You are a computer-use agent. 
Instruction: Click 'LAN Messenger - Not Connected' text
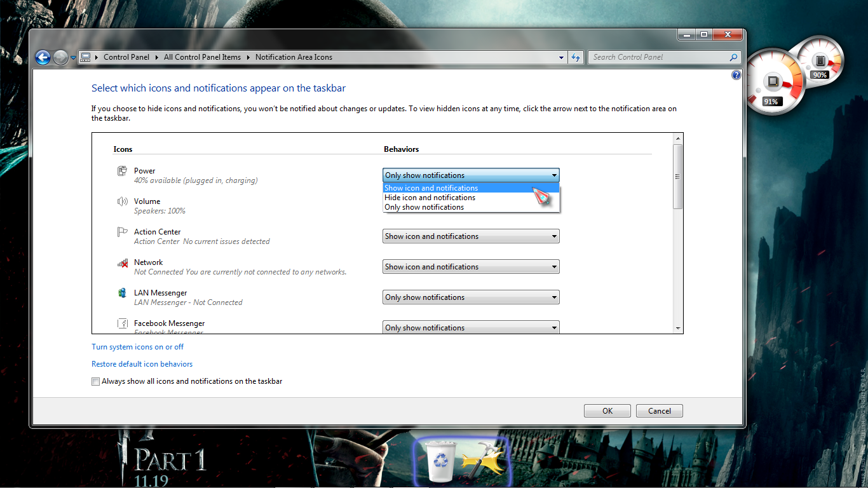(x=188, y=302)
